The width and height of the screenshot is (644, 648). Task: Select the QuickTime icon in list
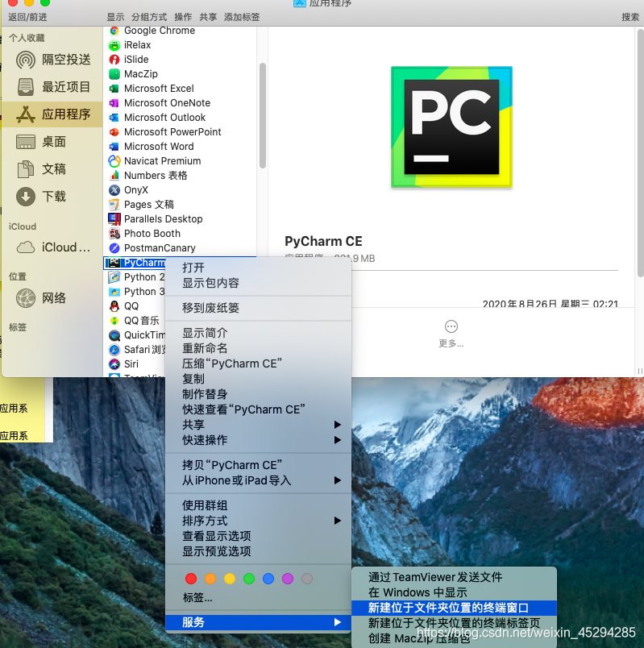[x=114, y=335]
